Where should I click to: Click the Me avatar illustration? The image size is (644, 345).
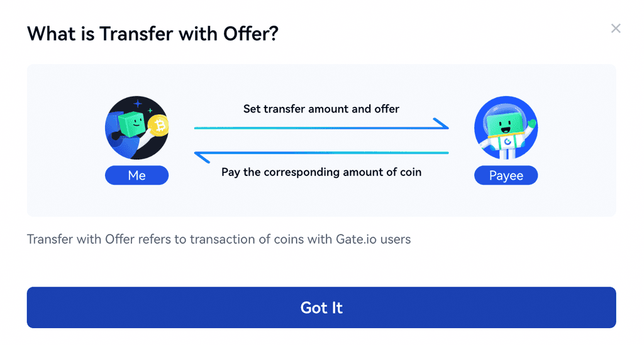(x=136, y=128)
